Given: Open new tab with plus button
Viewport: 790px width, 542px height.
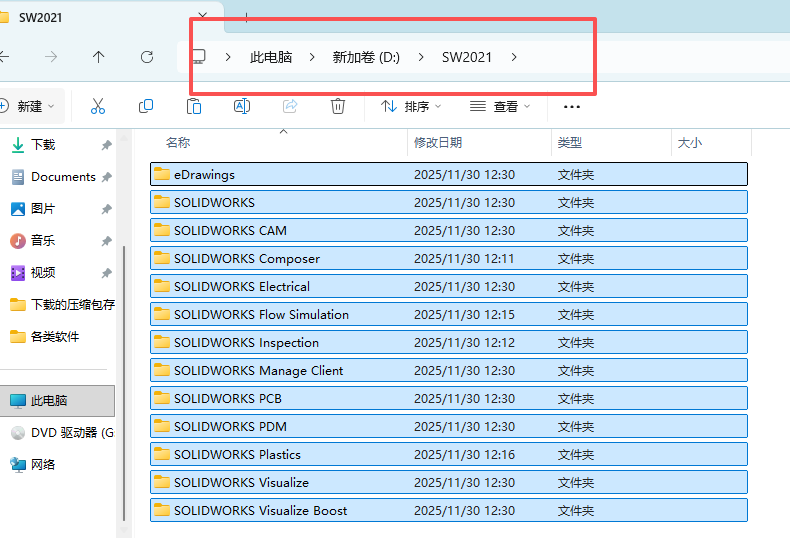Looking at the screenshot, I should [x=246, y=17].
